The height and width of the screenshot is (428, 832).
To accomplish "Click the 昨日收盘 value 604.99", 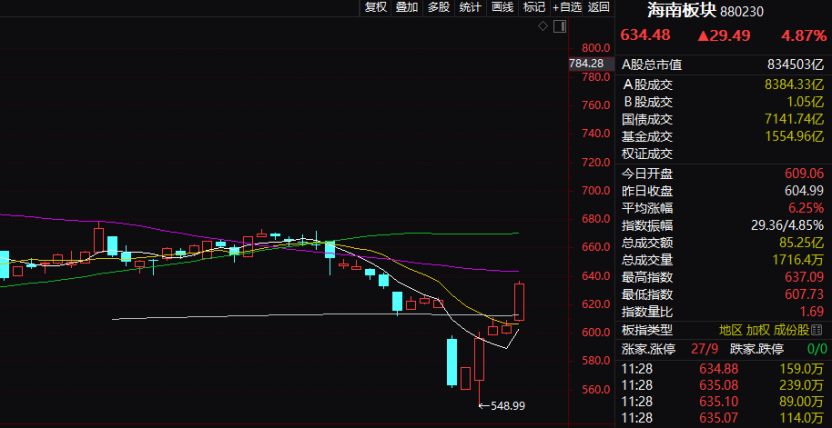I will click(804, 190).
